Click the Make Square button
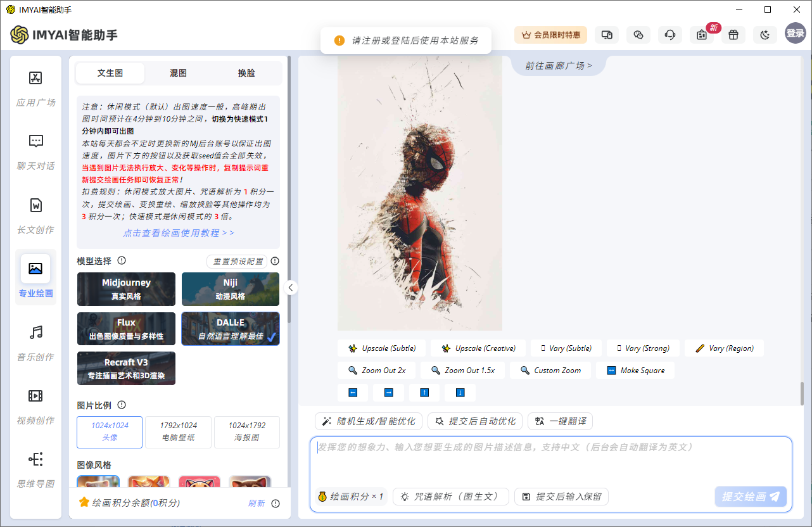 pos(635,371)
